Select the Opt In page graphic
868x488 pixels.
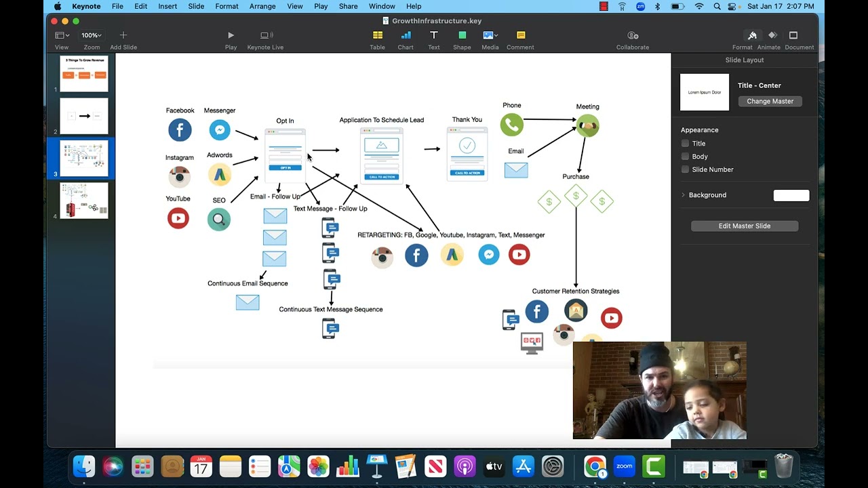[285, 155]
